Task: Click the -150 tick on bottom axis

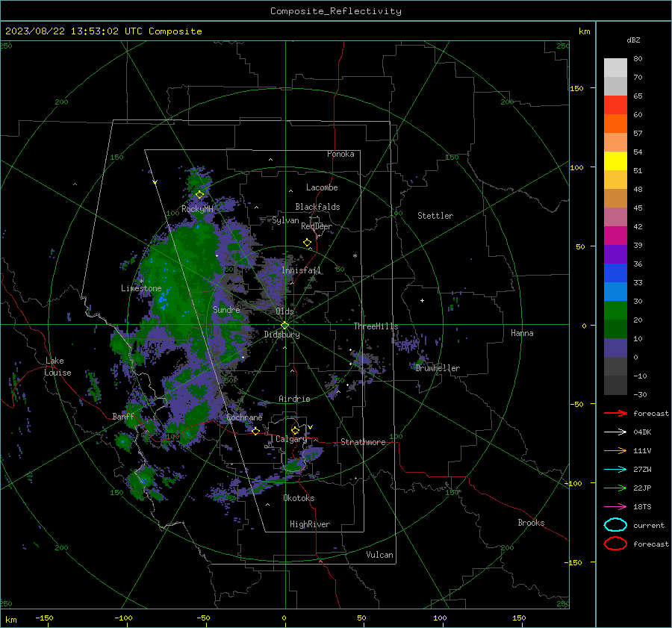Action: tap(44, 618)
